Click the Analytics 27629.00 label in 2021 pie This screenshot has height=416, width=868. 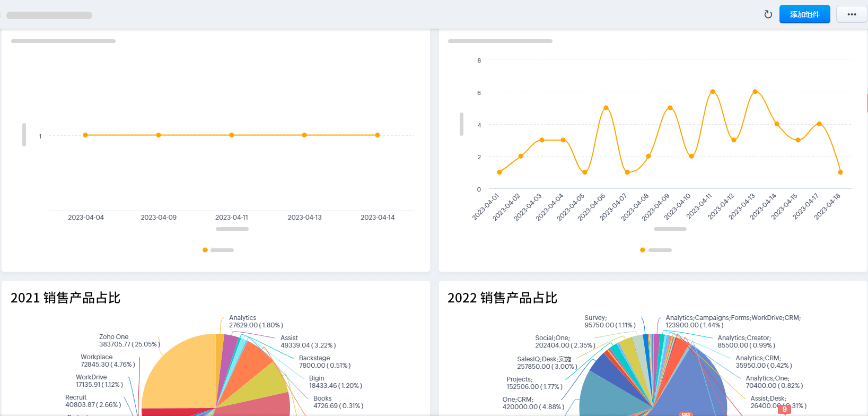pos(256,322)
